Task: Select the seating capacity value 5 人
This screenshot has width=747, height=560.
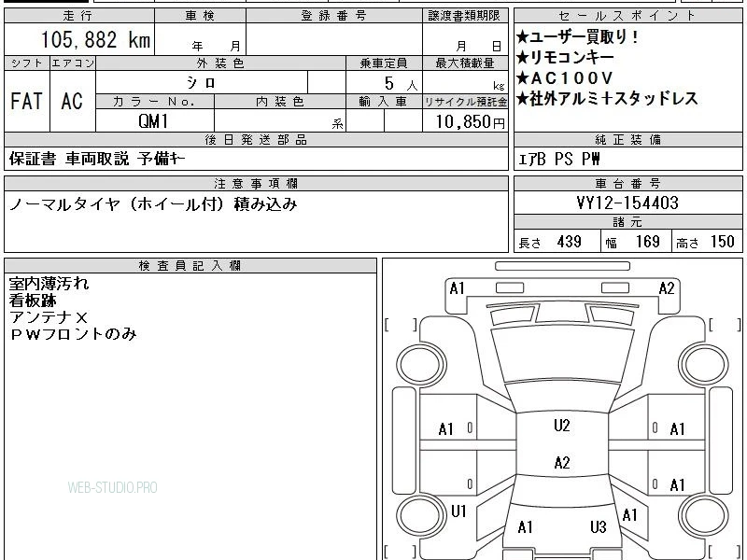Action: pos(402,84)
